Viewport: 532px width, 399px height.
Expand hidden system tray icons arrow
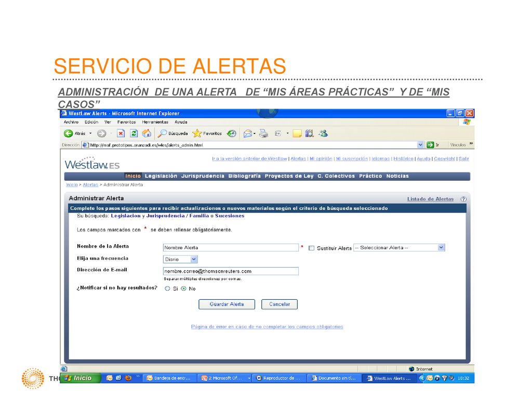[x=422, y=378]
